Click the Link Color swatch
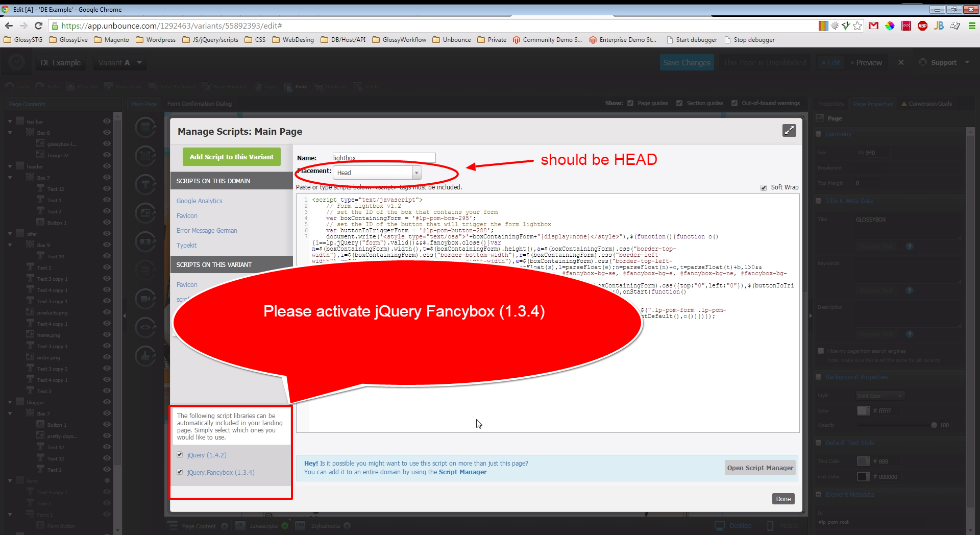The height and width of the screenshot is (535, 980). [863, 476]
